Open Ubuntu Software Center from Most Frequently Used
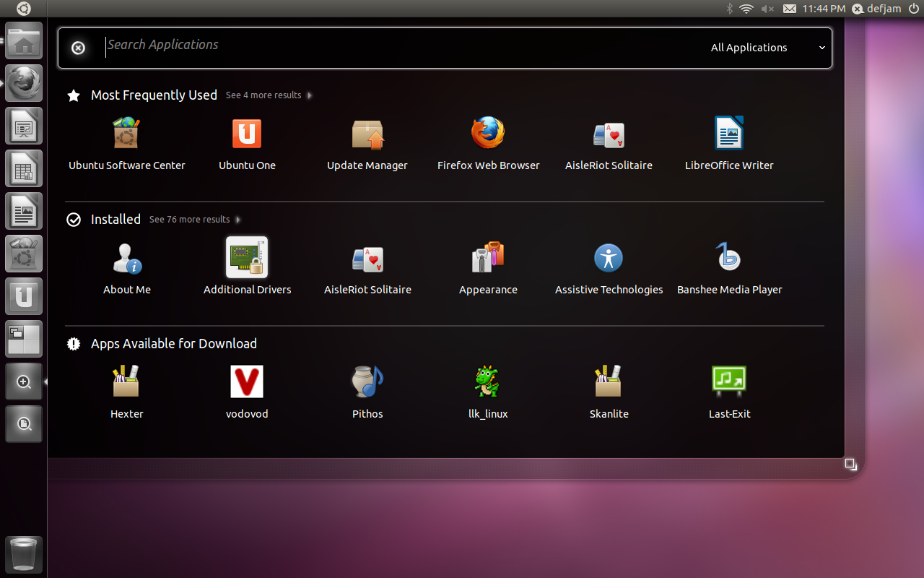Screen dimensions: 924x578 (x=127, y=144)
